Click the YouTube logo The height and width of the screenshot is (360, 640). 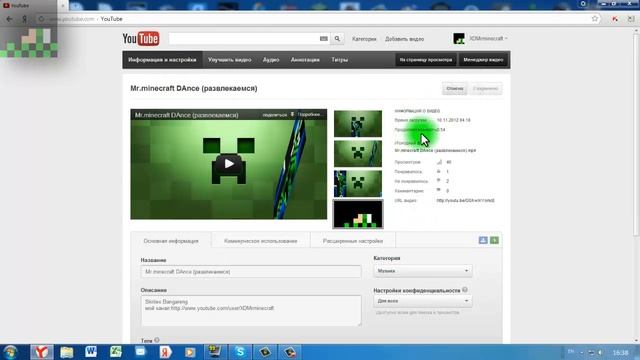coord(141,39)
